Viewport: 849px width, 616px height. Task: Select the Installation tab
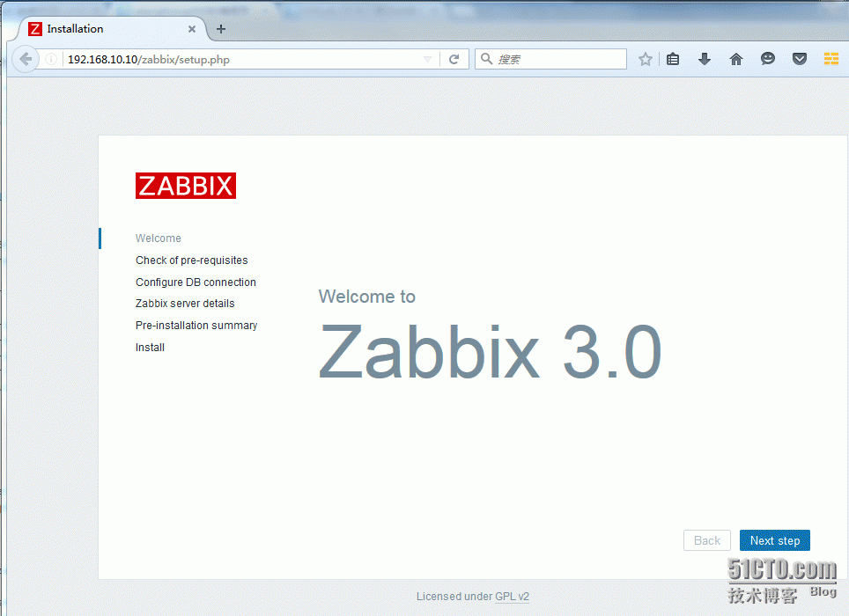[x=112, y=29]
